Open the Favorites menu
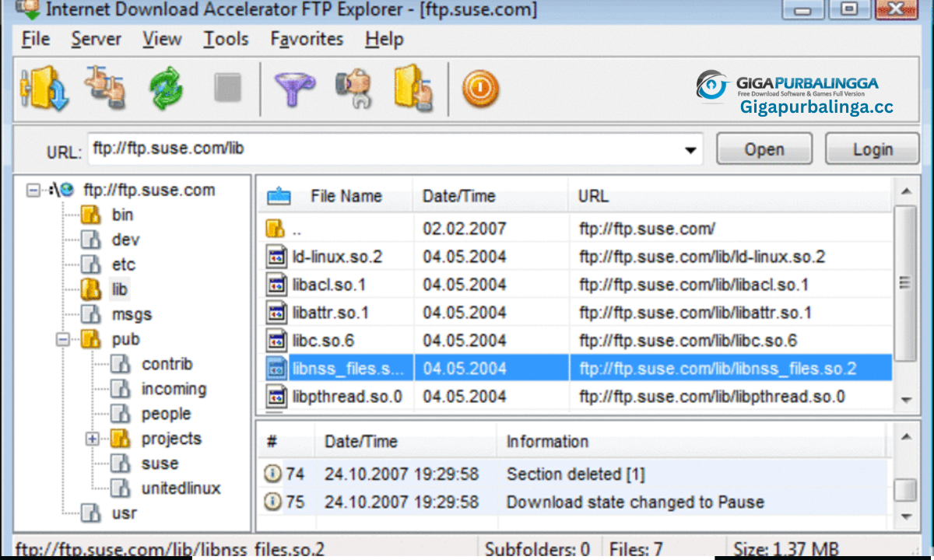 tap(307, 39)
